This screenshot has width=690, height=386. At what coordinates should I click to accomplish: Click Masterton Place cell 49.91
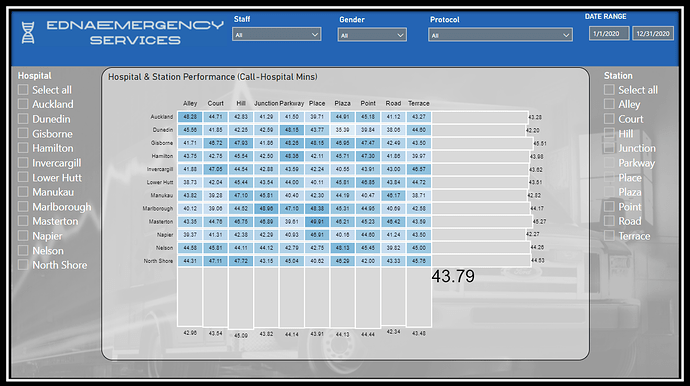pos(317,222)
